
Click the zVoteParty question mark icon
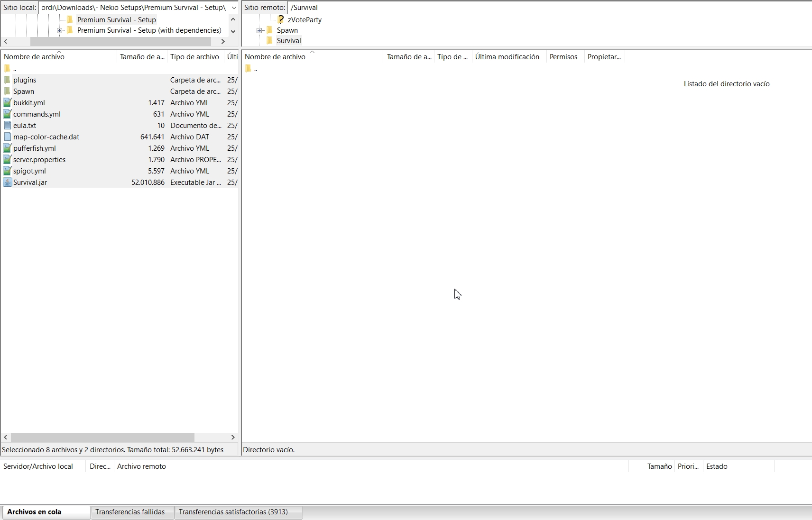tap(281, 20)
